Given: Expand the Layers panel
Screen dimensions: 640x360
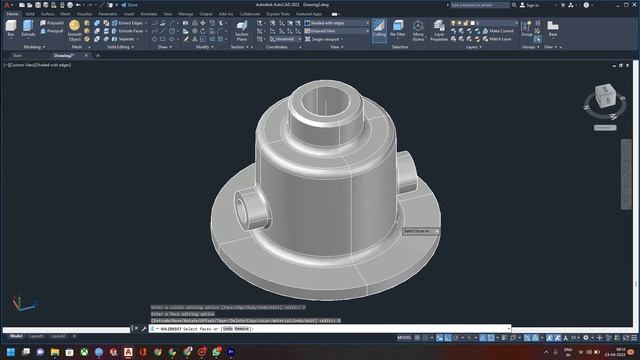Looking at the screenshot, I should [473, 47].
